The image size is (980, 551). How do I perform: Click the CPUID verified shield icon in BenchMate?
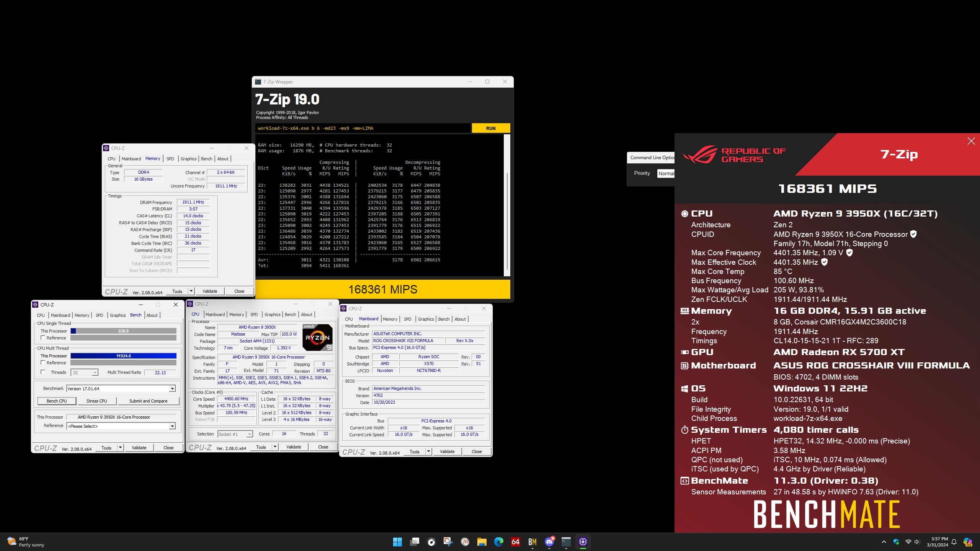[913, 234]
